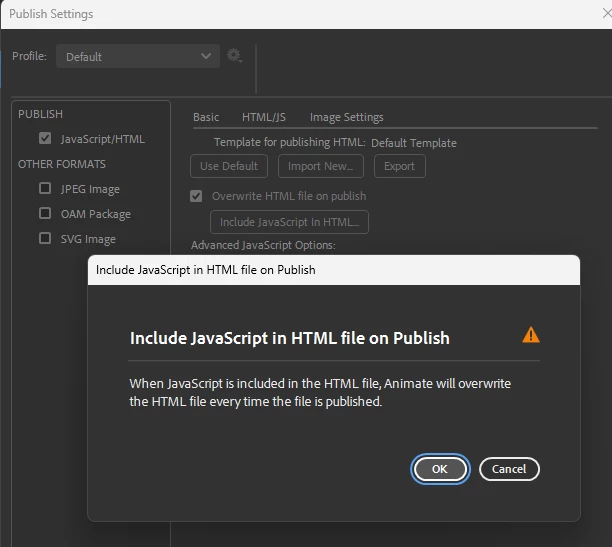Toggle Overwrite HTML file on publish
This screenshot has width=612, height=547.
(x=196, y=196)
